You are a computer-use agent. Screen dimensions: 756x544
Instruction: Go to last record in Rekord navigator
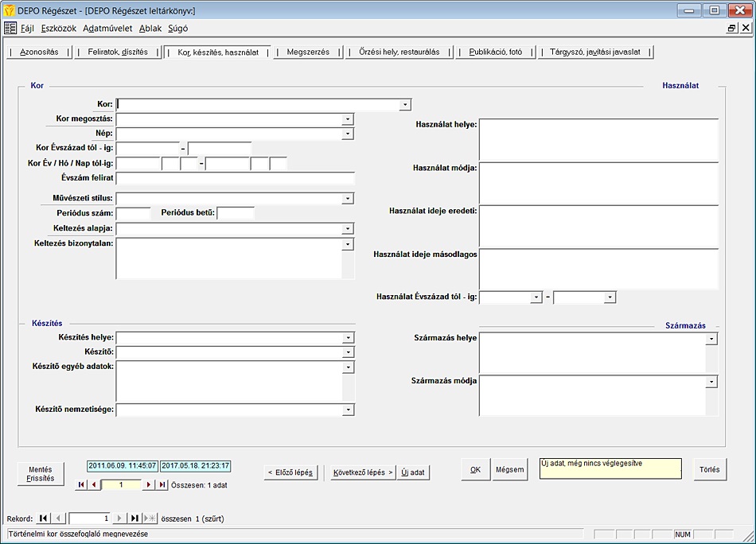click(x=134, y=519)
